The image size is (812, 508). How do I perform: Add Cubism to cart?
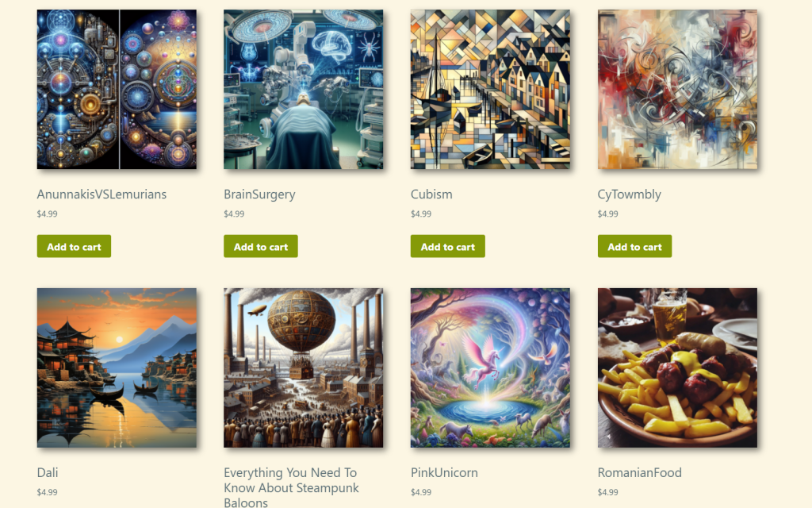(x=448, y=246)
